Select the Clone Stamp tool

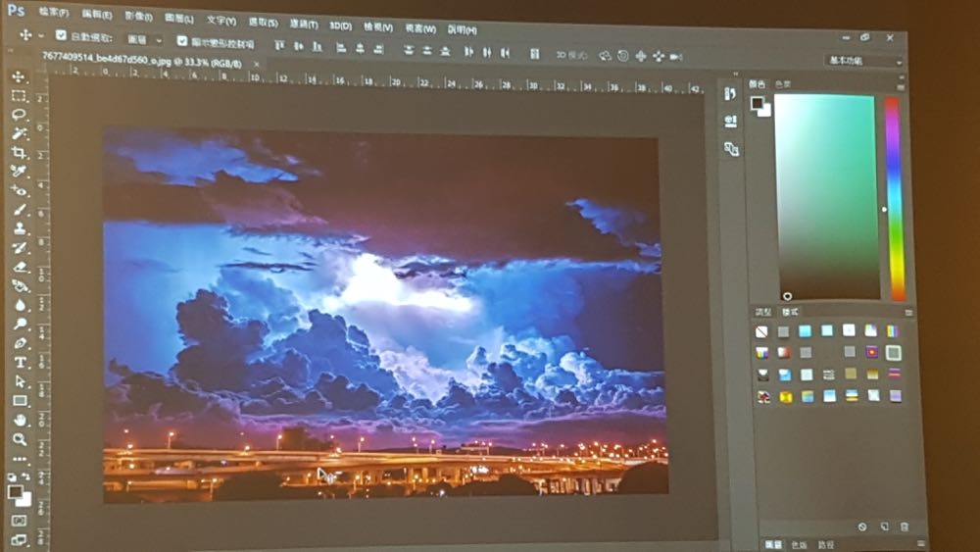(20, 228)
